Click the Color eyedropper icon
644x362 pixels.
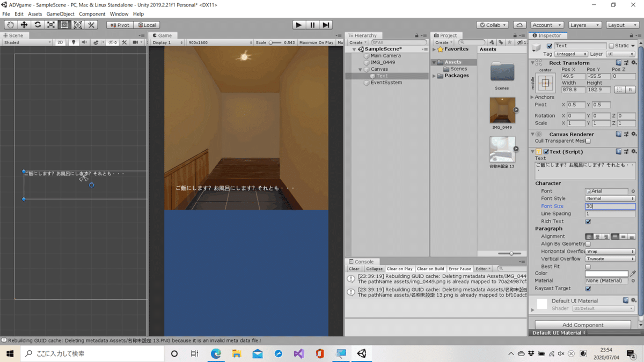click(633, 274)
